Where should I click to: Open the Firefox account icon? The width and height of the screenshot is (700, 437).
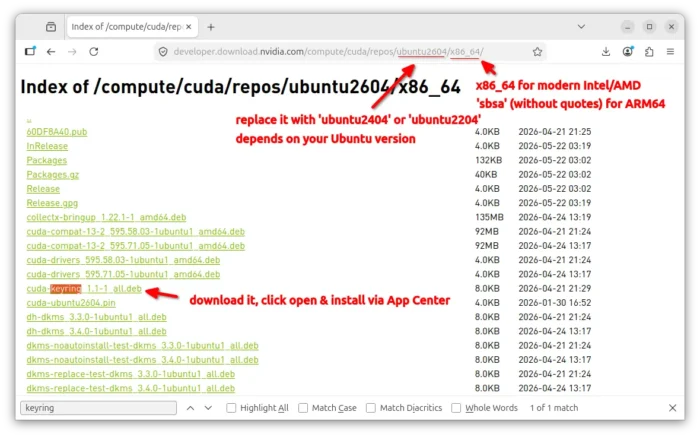coord(628,52)
